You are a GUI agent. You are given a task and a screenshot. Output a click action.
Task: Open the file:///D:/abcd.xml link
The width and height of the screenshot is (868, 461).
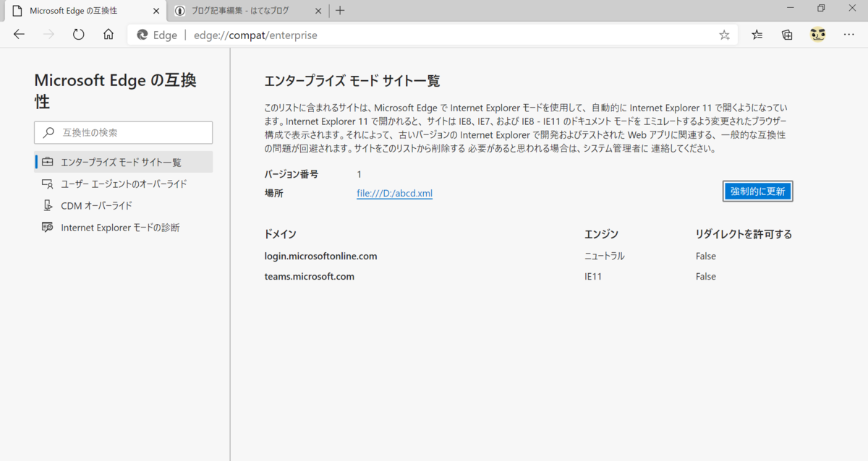(395, 194)
